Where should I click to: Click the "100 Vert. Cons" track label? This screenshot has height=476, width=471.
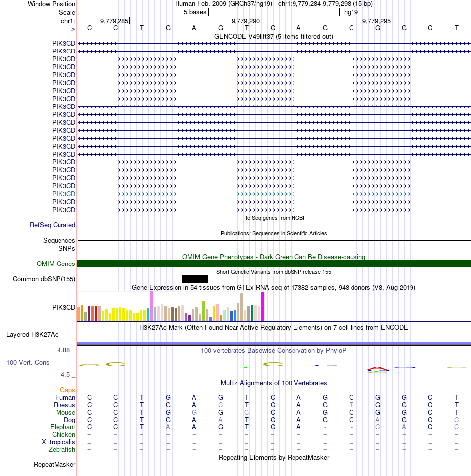tap(28, 362)
